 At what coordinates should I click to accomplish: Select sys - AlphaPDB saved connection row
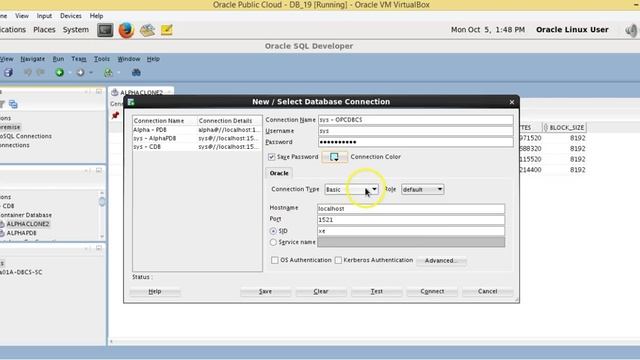click(x=197, y=138)
